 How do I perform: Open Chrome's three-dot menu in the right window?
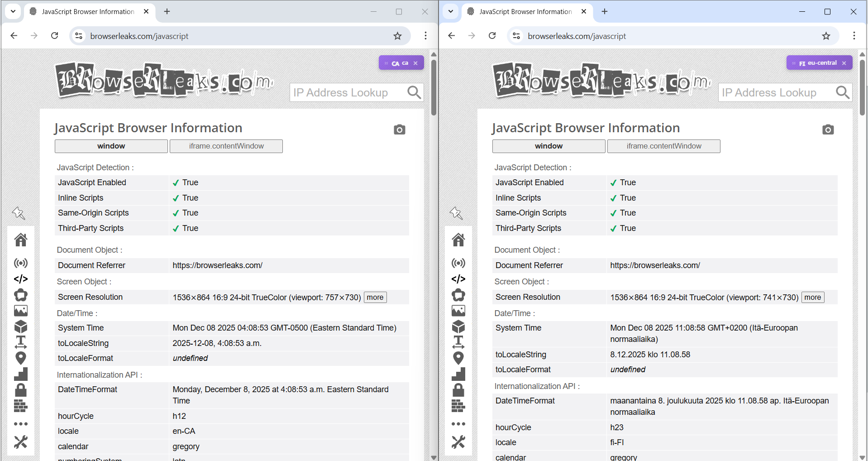click(x=854, y=36)
